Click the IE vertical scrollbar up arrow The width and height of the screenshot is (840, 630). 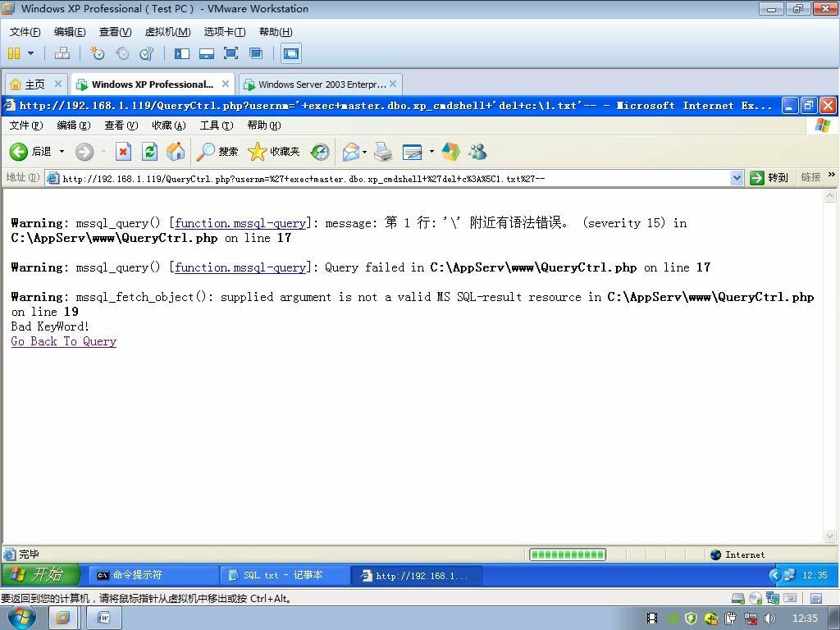829,196
